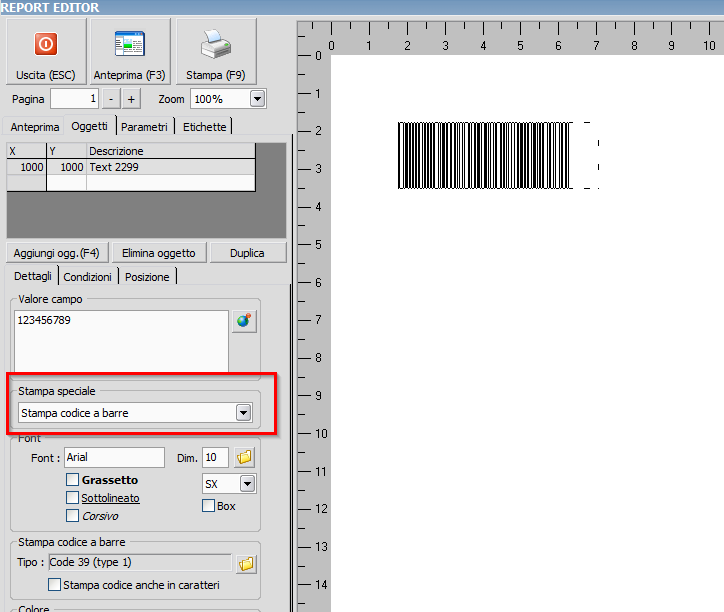Click the Y value 1000 cell
Image resolution: width=724 pixels, height=612 pixels.
tap(66, 167)
